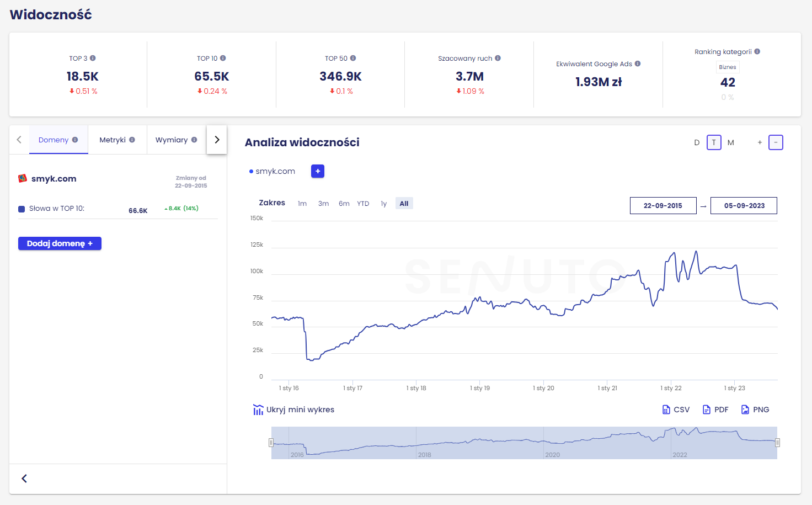Click the smyk.com domain name in panel
This screenshot has height=505, width=812.
pyautogui.click(x=54, y=179)
